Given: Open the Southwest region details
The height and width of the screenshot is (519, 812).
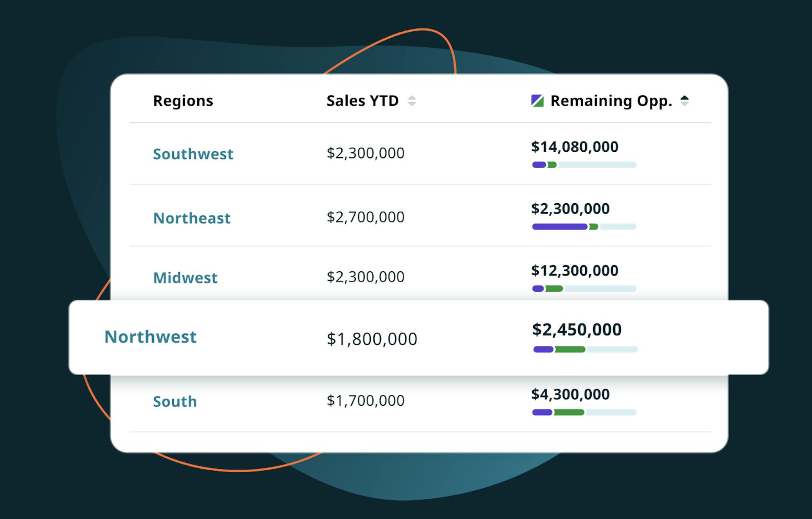Looking at the screenshot, I should (193, 154).
